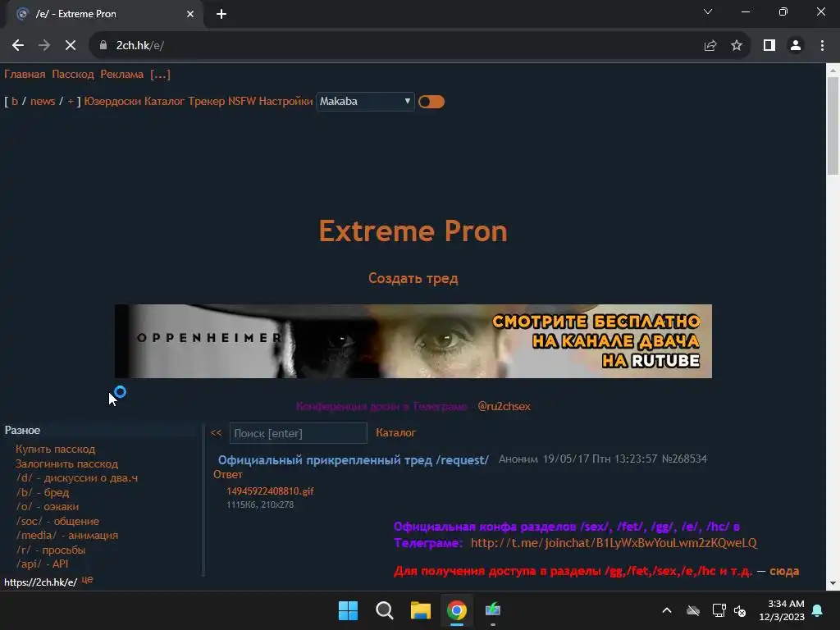This screenshot has height=630, width=840.
Task: Open /media/ - анимация board
Action: pyautogui.click(x=67, y=535)
